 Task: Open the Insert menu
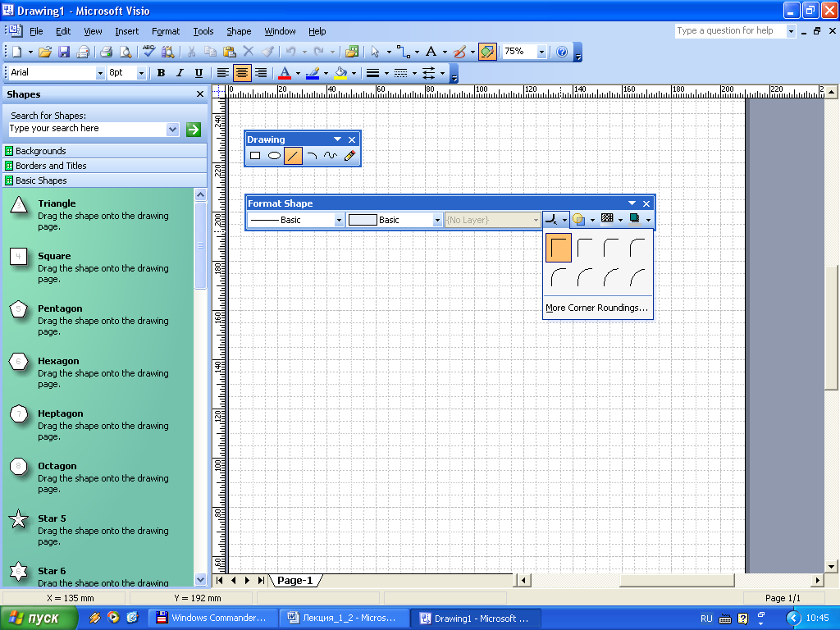coord(126,31)
